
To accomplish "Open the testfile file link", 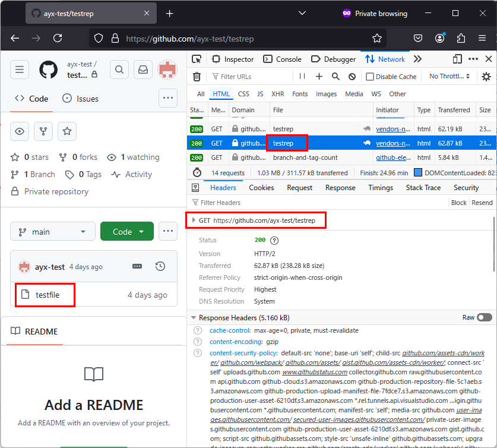I will 48,295.
